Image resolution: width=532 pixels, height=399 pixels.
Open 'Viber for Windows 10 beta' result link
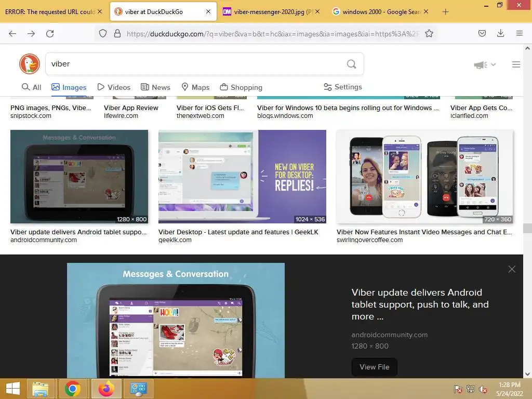[348, 108]
